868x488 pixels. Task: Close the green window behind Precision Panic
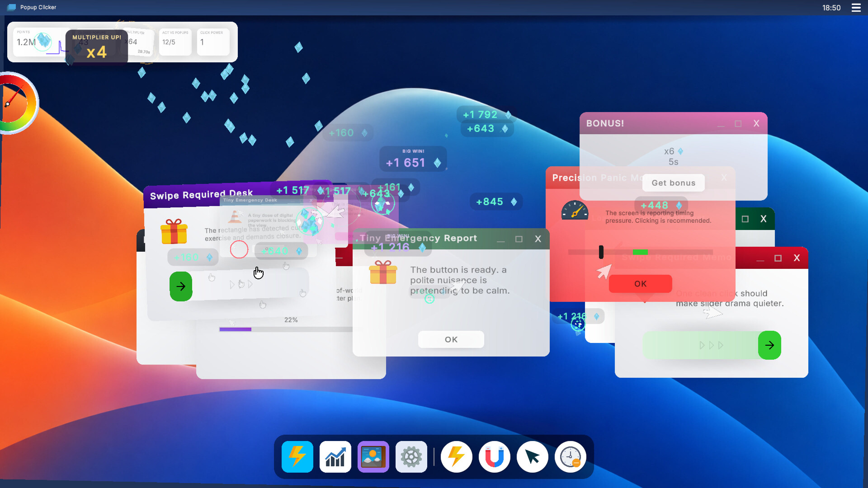click(x=764, y=219)
